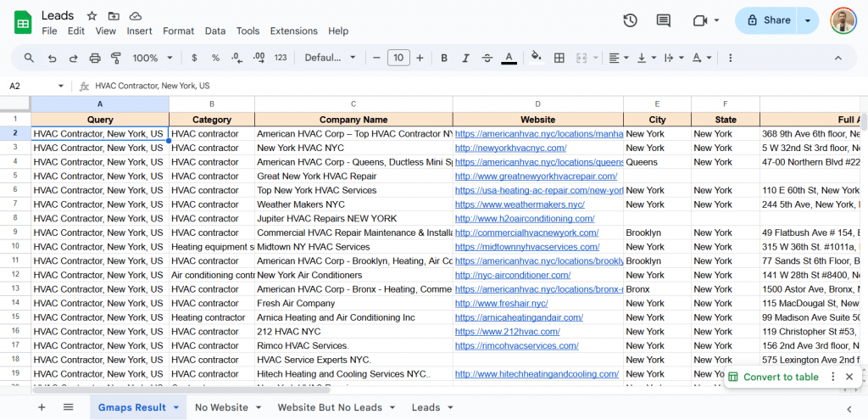Open the www.212hvac.com link
The width and height of the screenshot is (868, 420).
tap(507, 332)
